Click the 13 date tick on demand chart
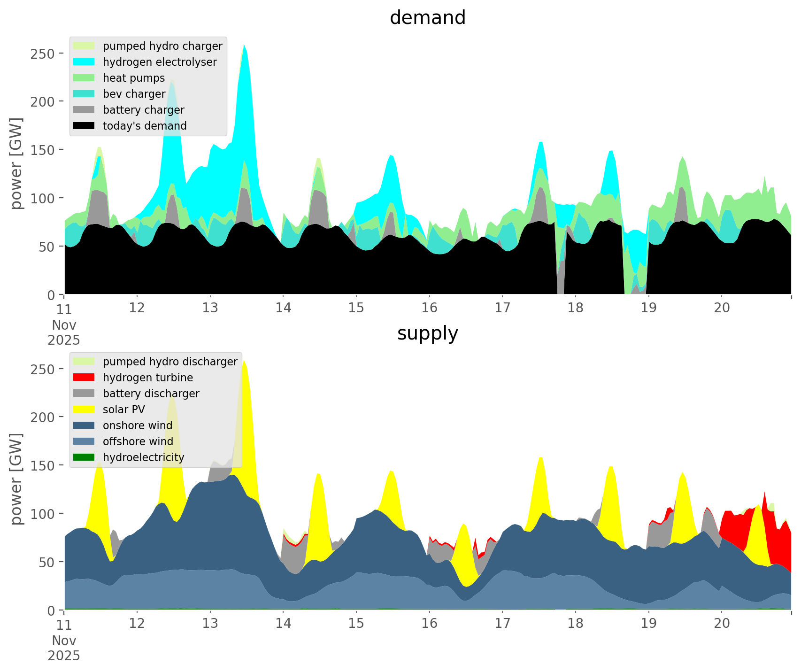Viewport: 801px width, 672px height. coord(210,308)
